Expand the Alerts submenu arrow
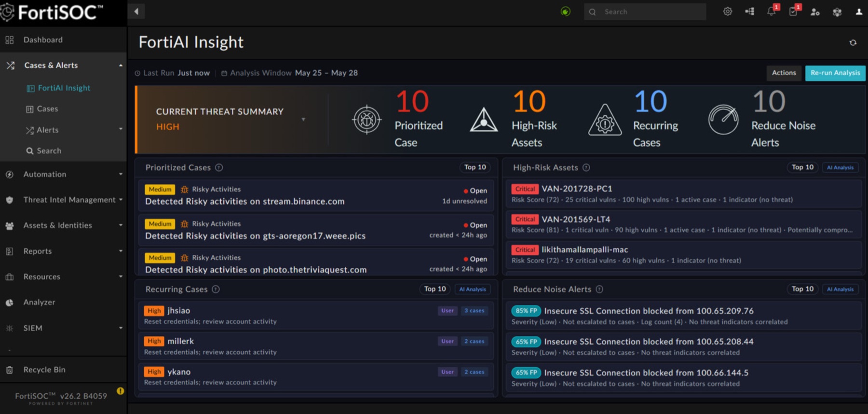Screen dimensions: 868x414 pyautogui.click(x=121, y=129)
